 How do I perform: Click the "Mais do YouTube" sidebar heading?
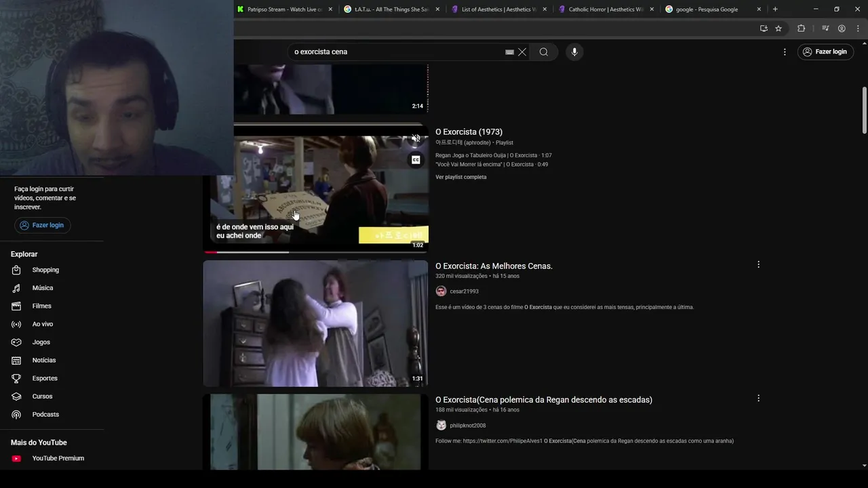point(39,443)
